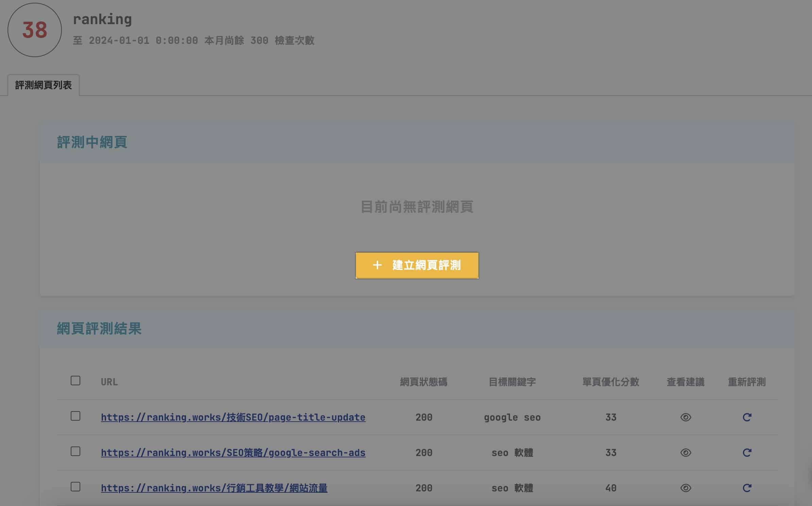The width and height of the screenshot is (812, 506).
Task: Click the URL column header
Action: [109, 382]
